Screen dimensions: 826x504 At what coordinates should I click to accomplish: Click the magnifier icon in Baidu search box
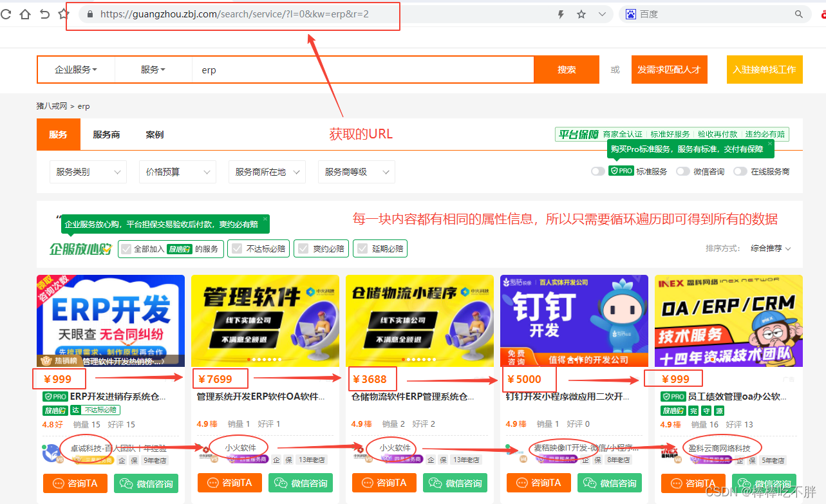coord(799,14)
